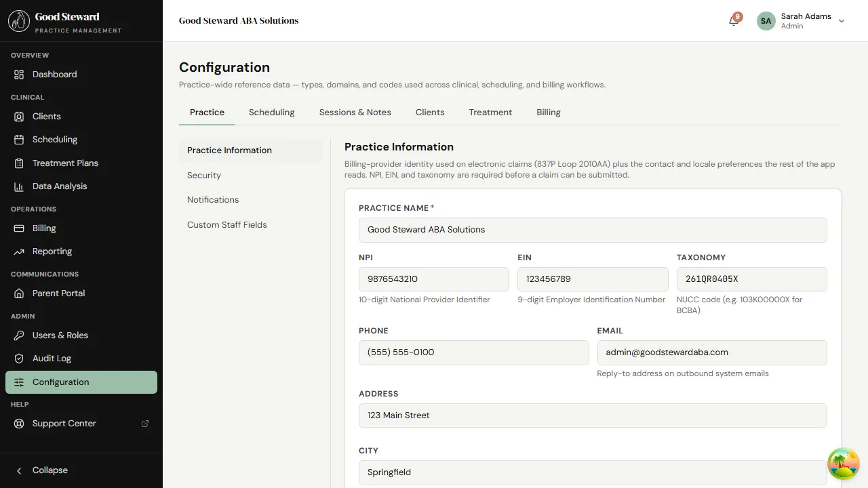Select the Billing icon under Operations
The height and width of the screenshot is (488, 868).
click(x=20, y=228)
